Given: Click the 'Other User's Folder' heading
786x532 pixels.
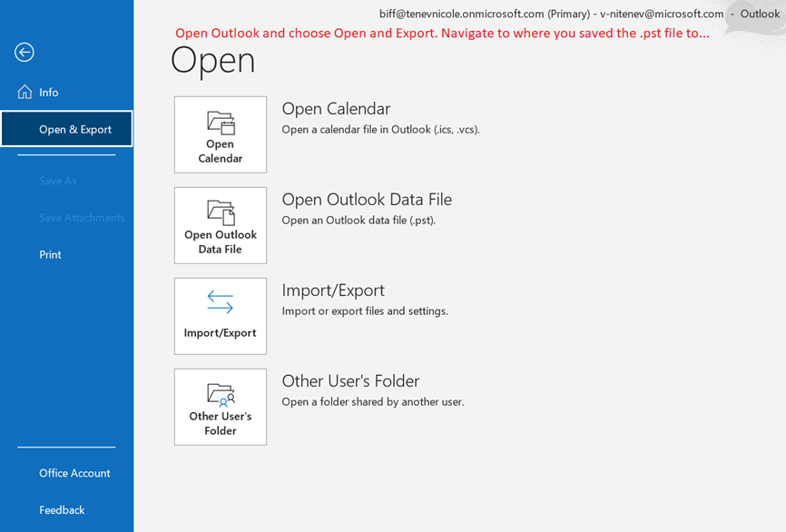Looking at the screenshot, I should (350, 381).
